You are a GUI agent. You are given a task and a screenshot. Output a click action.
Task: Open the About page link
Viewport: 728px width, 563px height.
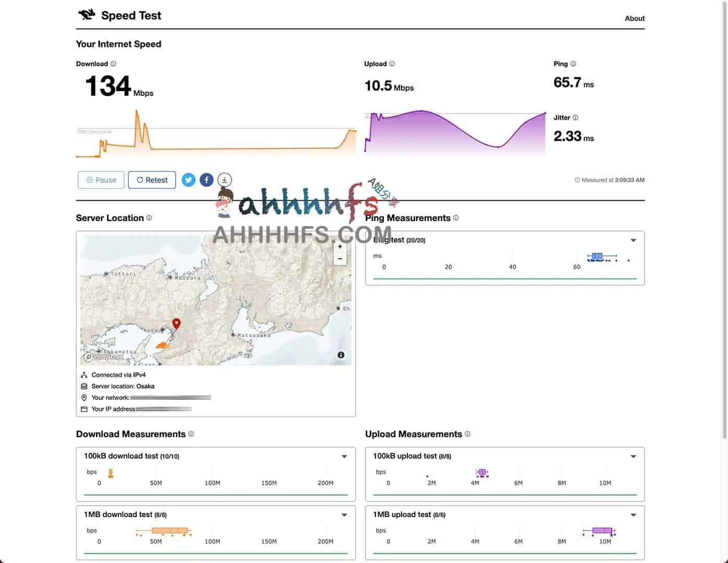[x=635, y=18]
